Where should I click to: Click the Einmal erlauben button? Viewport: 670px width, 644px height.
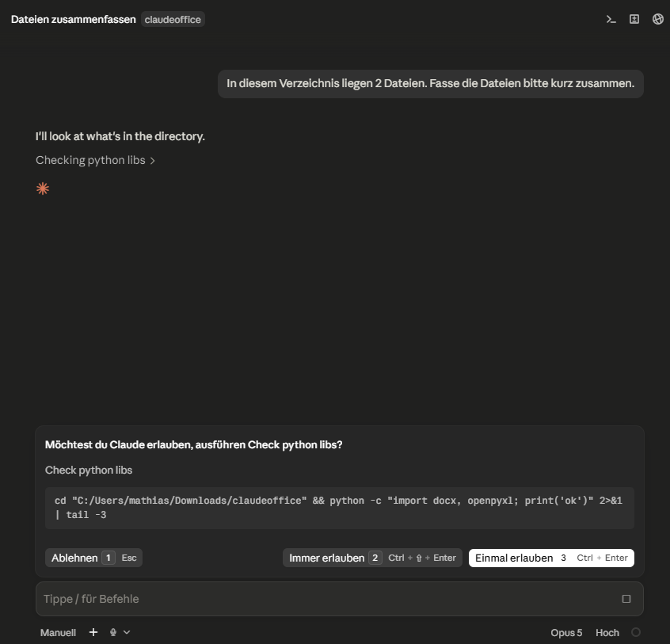point(551,558)
